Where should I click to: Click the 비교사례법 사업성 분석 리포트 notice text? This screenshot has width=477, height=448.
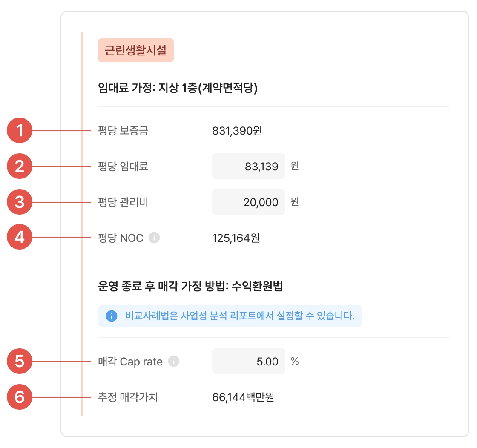click(x=240, y=316)
